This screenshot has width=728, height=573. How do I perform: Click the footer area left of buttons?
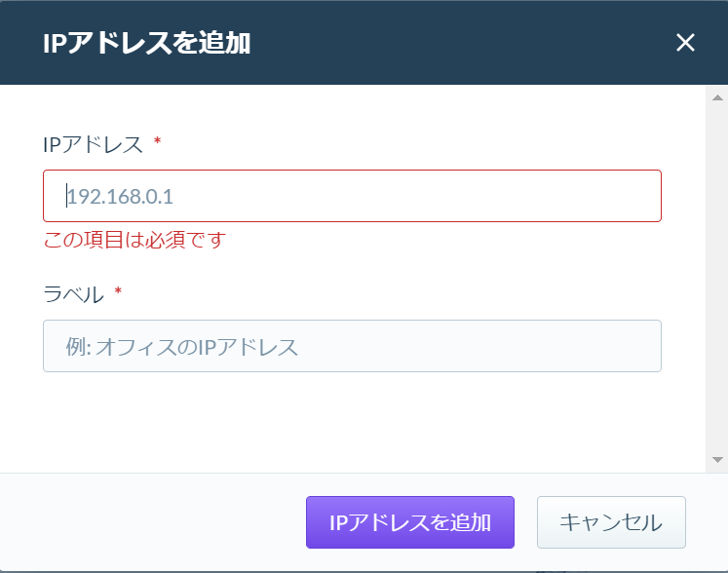[x=153, y=522]
